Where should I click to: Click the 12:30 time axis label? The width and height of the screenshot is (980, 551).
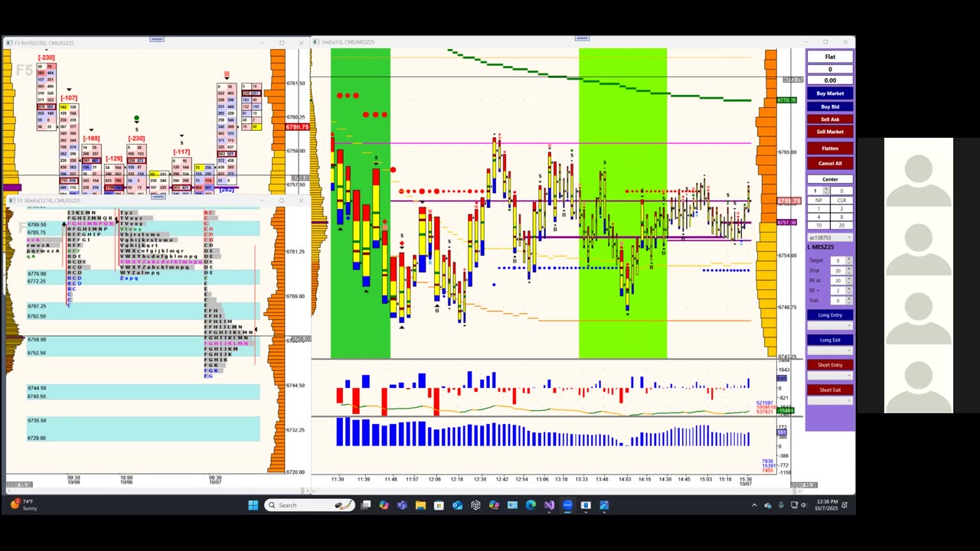coord(479,479)
